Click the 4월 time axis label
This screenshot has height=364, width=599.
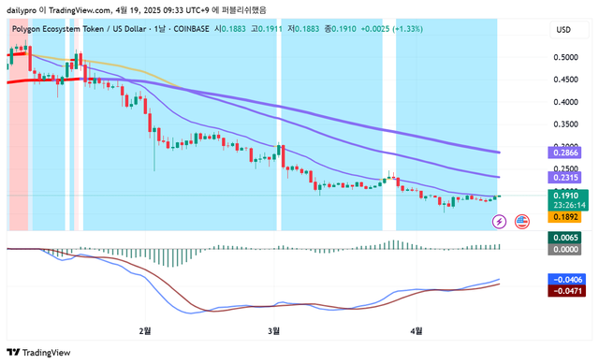point(416,331)
